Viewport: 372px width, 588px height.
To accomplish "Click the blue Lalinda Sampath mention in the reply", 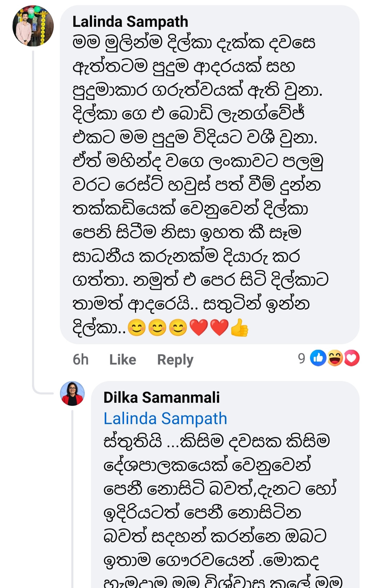I will coord(165,419).
